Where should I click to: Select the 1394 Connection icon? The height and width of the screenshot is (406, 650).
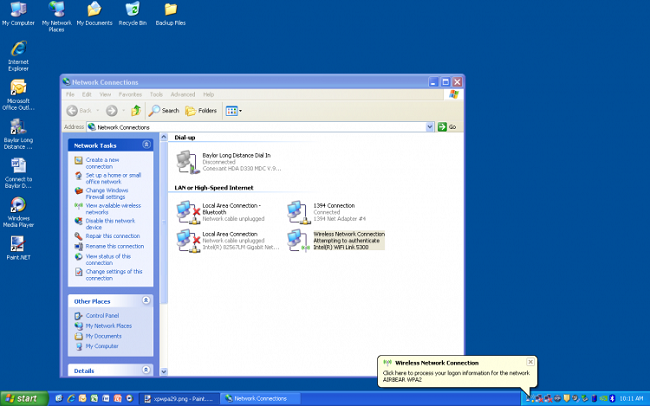pyautogui.click(x=327, y=212)
